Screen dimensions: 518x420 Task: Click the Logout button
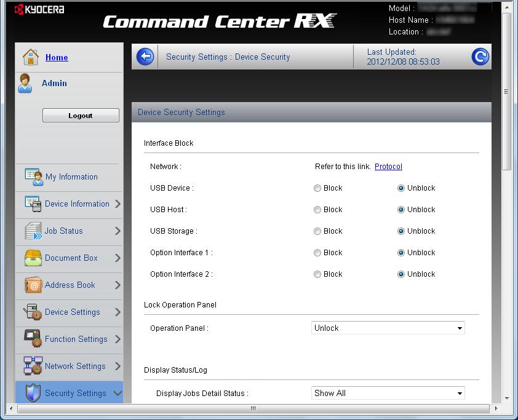[81, 115]
